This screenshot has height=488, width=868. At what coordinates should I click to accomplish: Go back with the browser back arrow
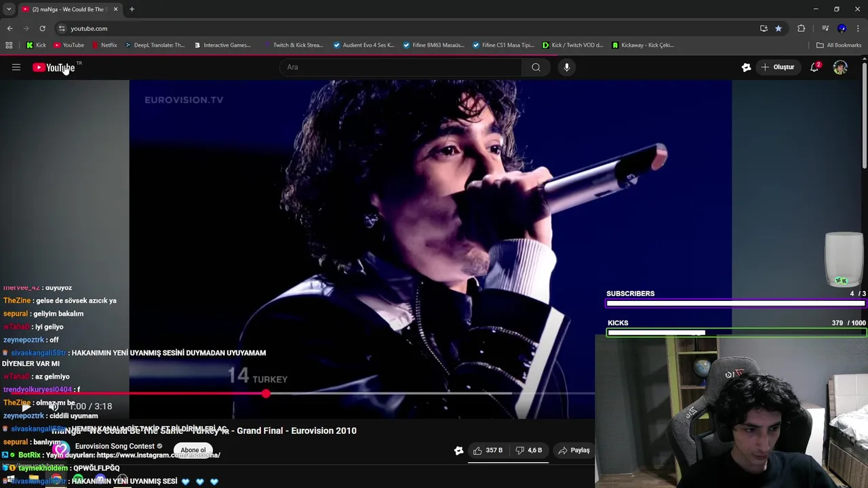coord(9,28)
